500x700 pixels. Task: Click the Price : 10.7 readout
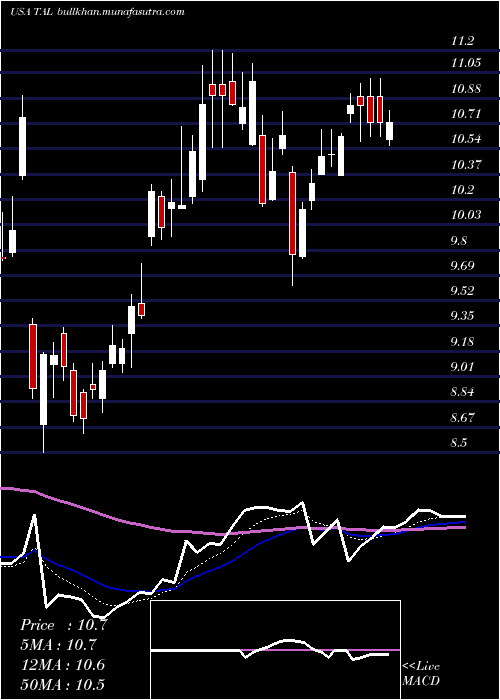[x=64, y=625]
